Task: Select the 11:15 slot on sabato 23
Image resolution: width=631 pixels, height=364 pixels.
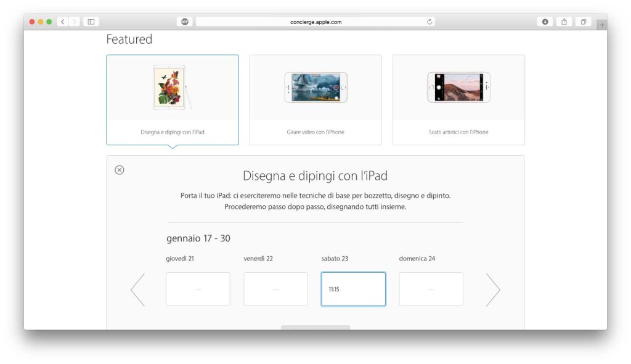Action: pyautogui.click(x=353, y=288)
